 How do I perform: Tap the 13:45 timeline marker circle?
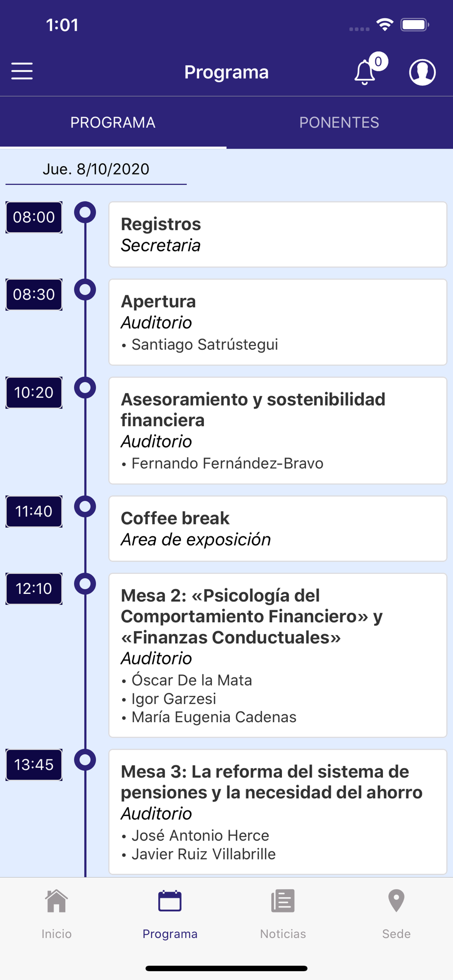85,760
